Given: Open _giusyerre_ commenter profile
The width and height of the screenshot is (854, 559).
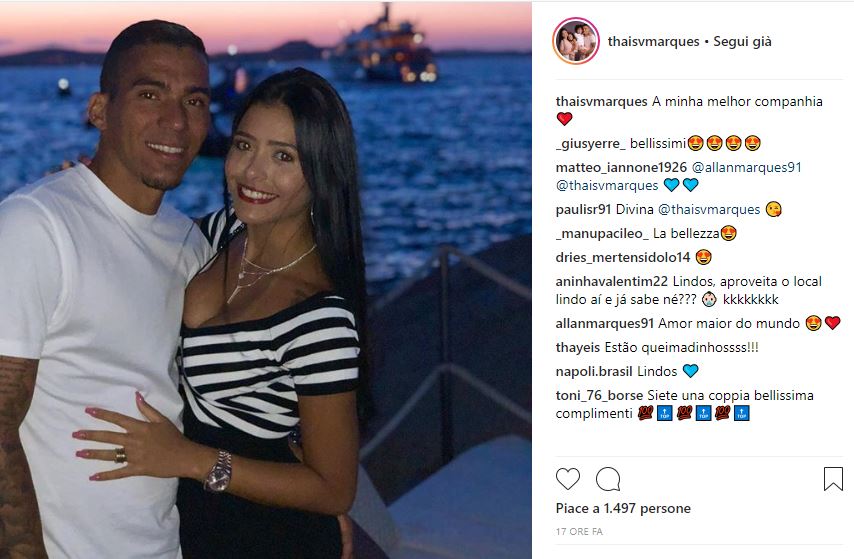Looking at the screenshot, I should 590,143.
